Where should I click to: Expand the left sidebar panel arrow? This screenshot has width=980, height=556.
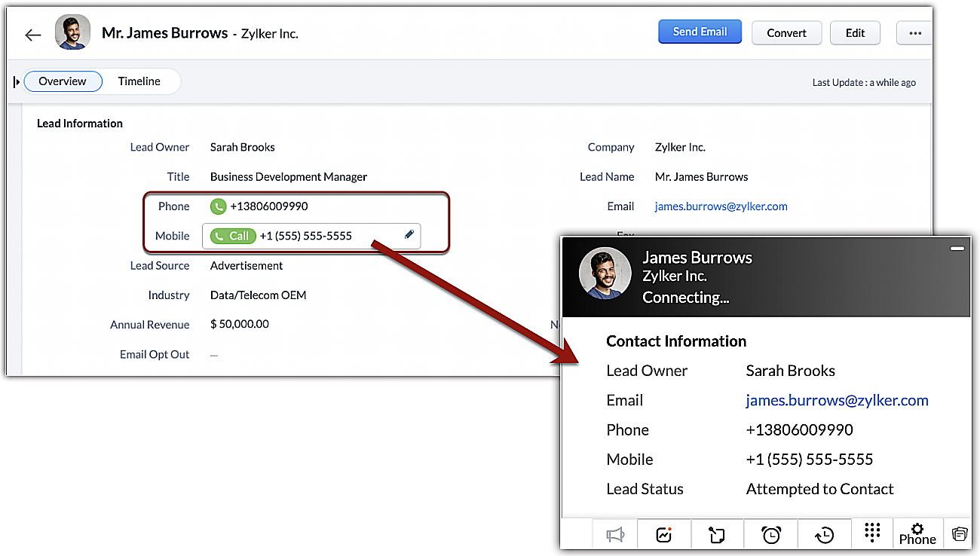17,81
